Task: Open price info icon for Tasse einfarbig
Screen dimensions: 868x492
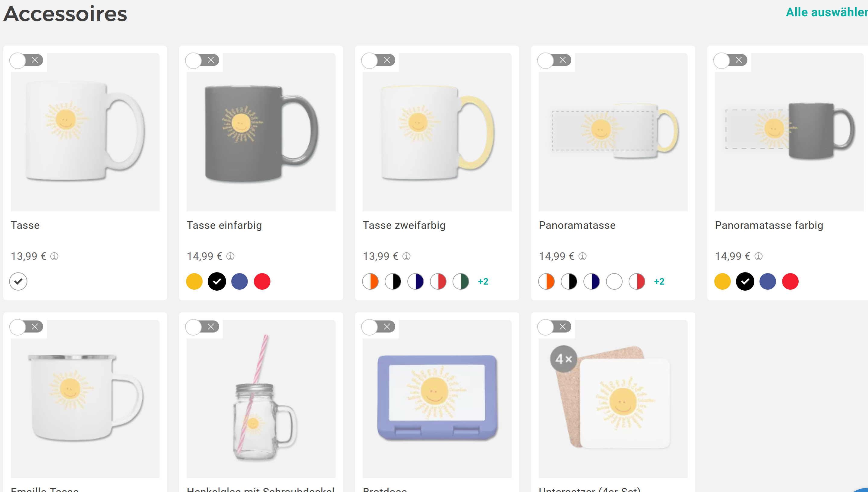Action: point(230,257)
